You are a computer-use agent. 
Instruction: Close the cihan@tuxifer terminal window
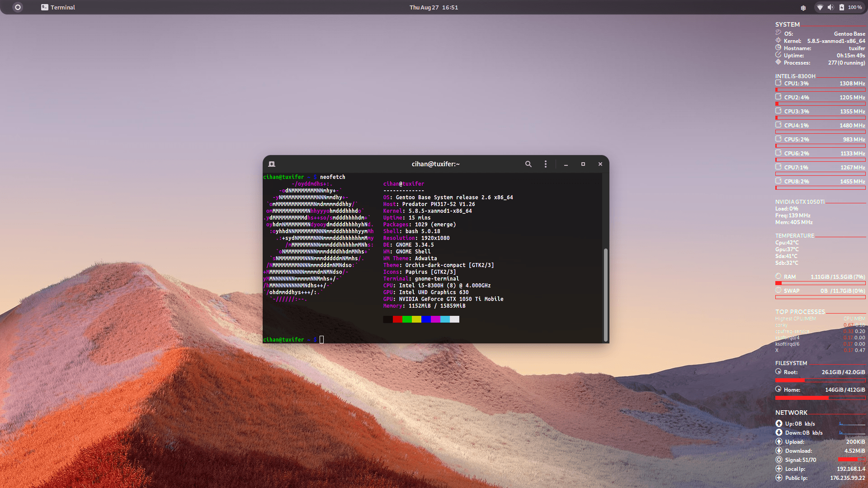600,164
